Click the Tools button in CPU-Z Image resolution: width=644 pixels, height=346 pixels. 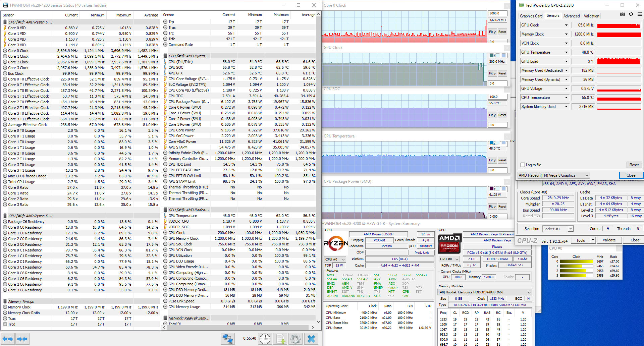point(580,240)
